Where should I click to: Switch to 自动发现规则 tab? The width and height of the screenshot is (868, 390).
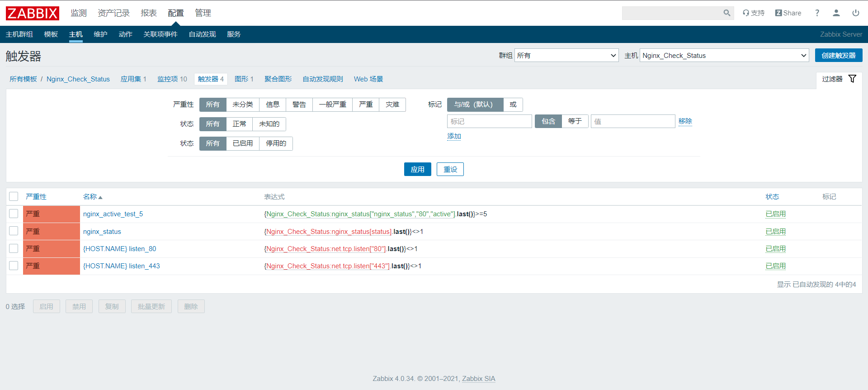click(323, 79)
